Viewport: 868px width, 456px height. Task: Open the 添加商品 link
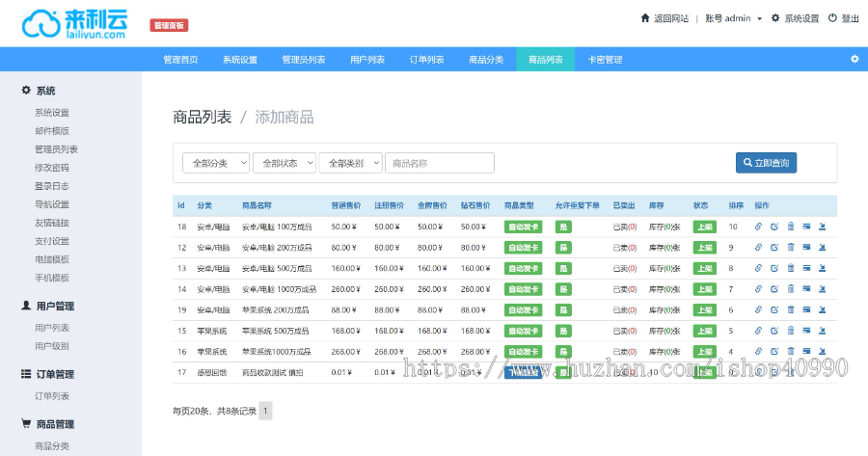(285, 118)
